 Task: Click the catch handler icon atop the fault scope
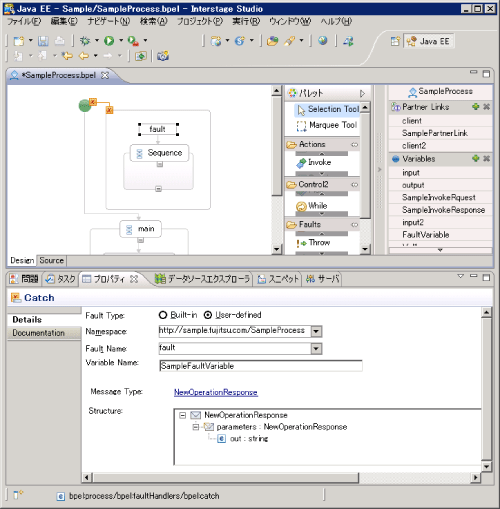(110, 110)
